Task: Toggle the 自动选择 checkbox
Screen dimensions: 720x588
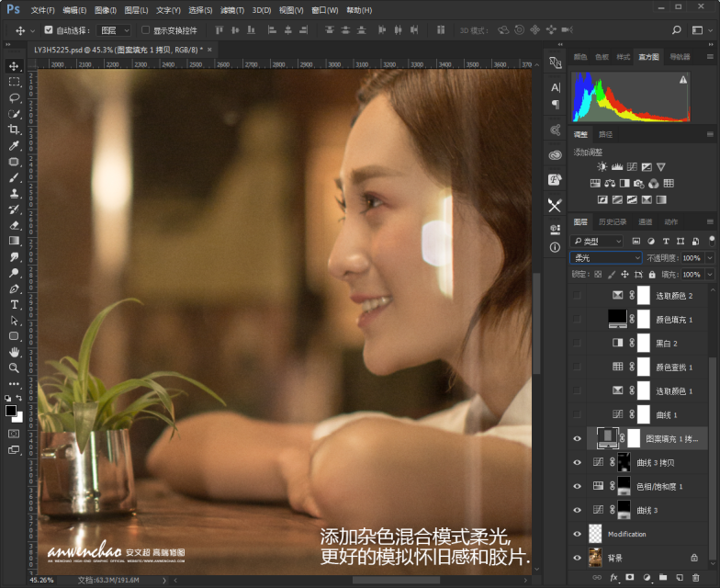Action: 48,30
